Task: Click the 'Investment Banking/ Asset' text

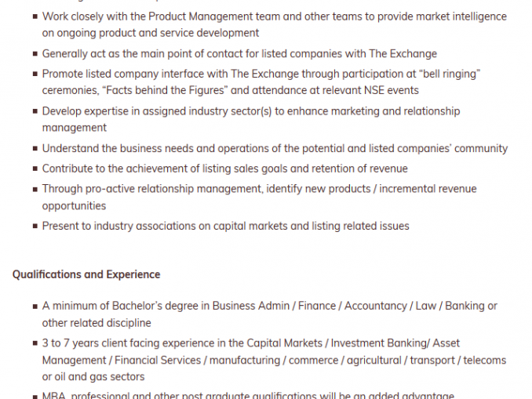Action: (x=395, y=343)
